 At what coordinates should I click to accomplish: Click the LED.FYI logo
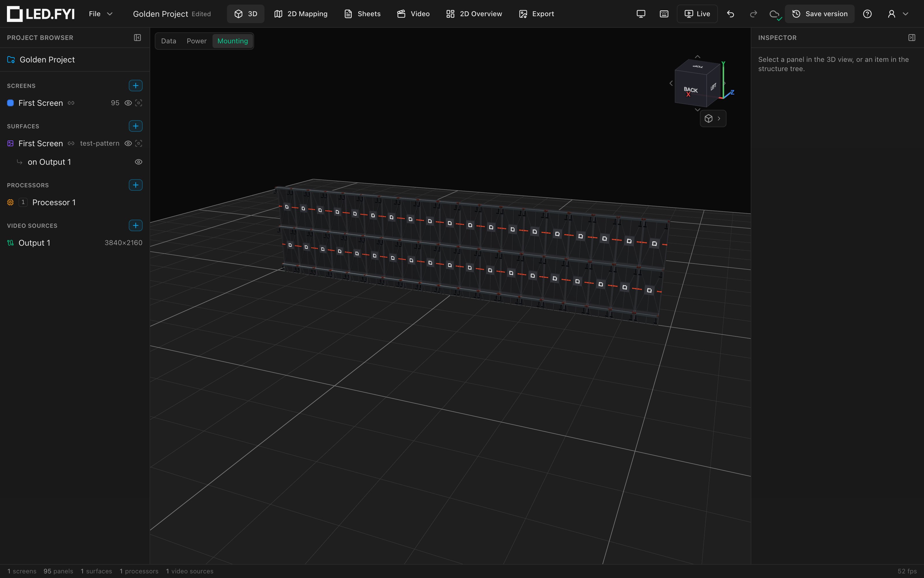41,14
